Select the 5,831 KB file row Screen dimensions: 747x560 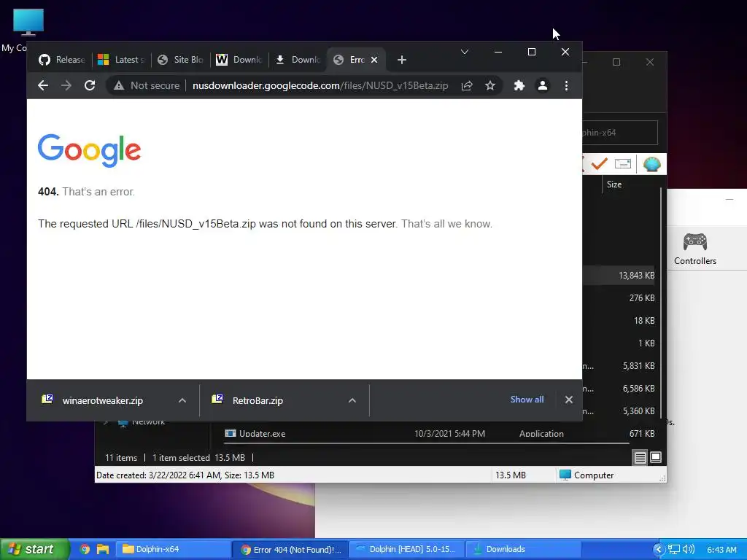(619, 366)
